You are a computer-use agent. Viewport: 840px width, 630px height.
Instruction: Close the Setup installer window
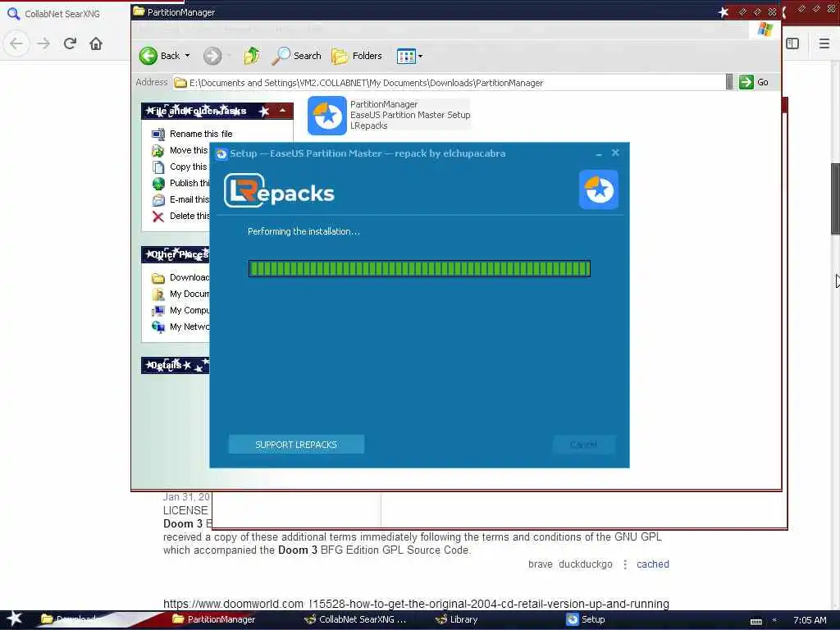[x=615, y=153]
